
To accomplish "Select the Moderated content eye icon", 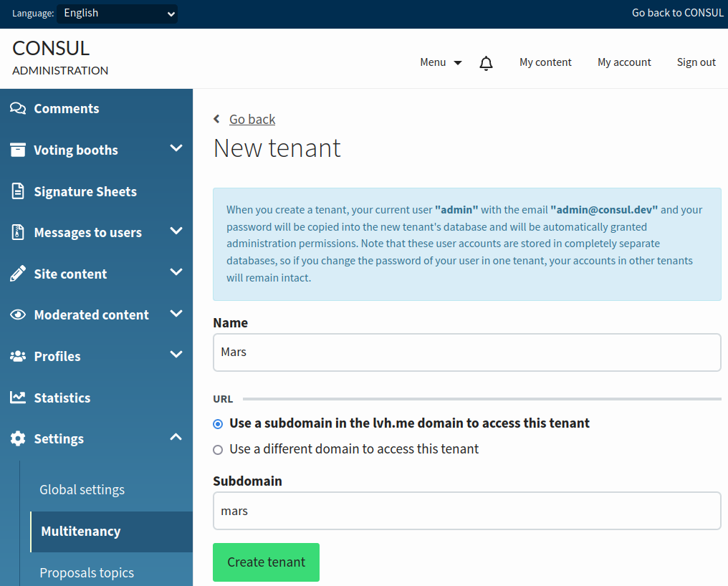I will [x=16, y=314].
